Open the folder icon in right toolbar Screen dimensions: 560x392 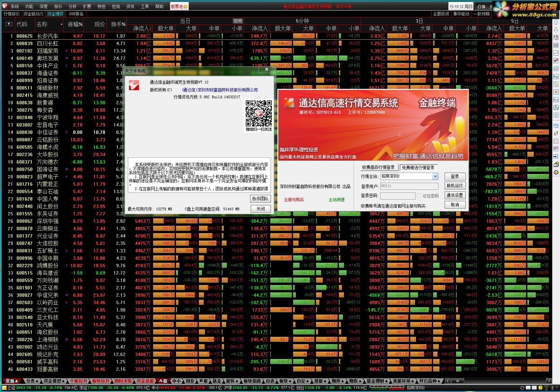point(556,126)
